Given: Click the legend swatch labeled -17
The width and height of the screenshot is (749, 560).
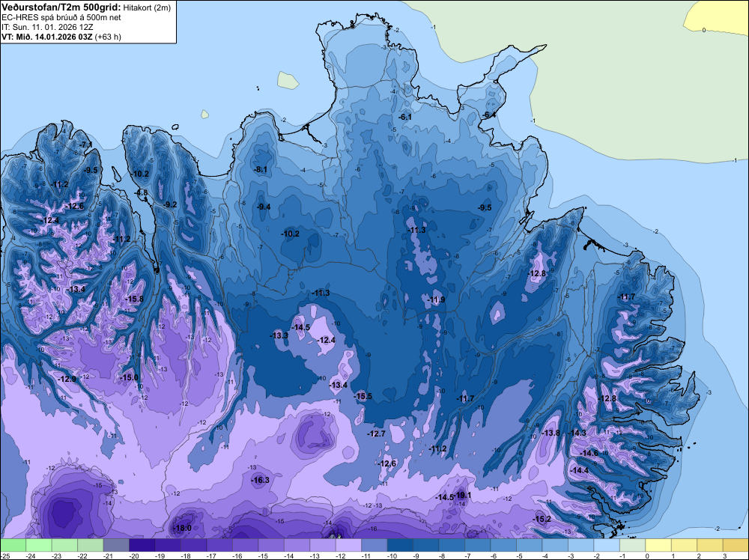Looking at the screenshot, I should pos(219,545).
